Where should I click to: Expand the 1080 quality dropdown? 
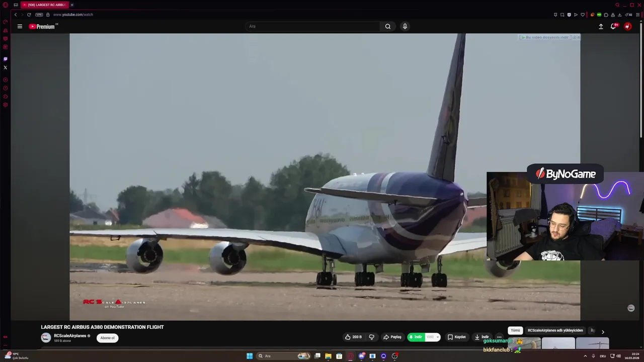(x=433, y=337)
